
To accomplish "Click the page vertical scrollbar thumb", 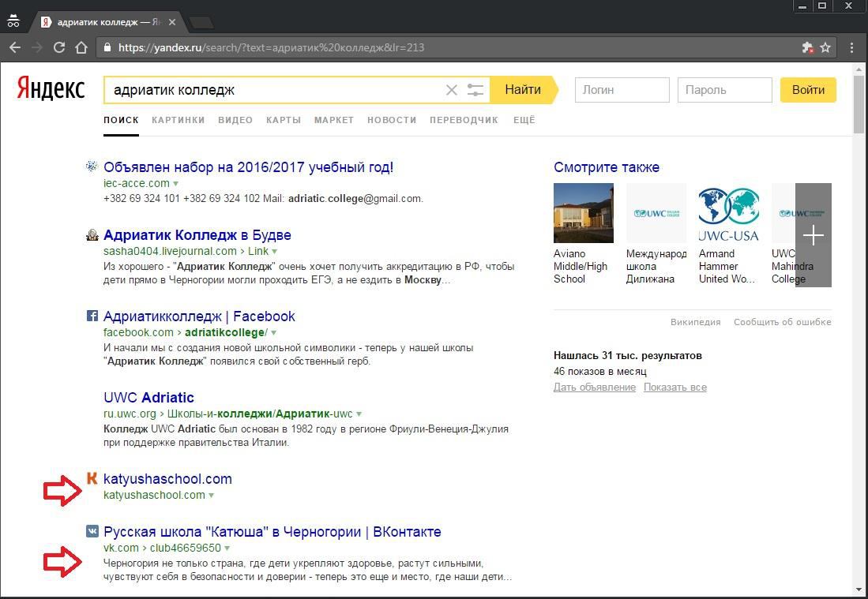I will (859, 104).
